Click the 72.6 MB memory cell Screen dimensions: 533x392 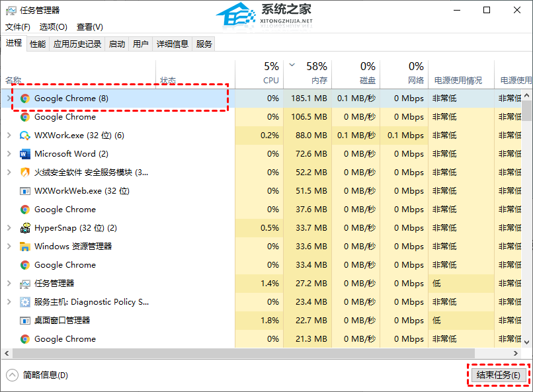click(307, 154)
